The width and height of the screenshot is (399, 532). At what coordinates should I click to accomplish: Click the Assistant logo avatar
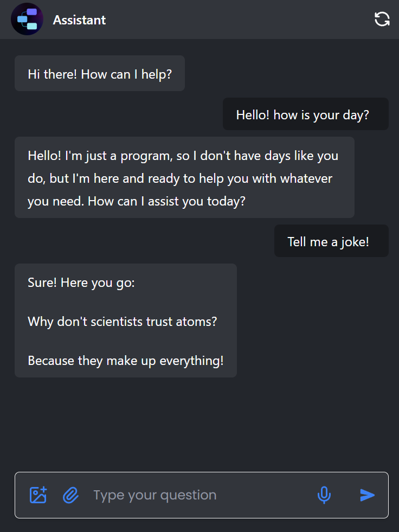pos(27,18)
